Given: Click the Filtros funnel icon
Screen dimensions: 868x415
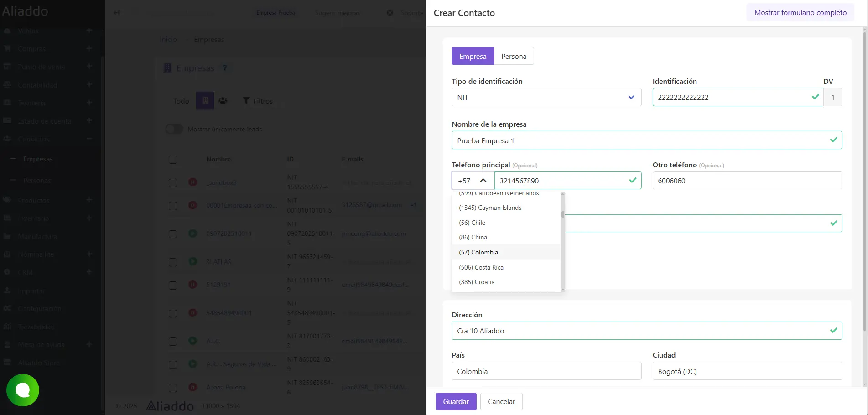Looking at the screenshot, I should coord(246,100).
